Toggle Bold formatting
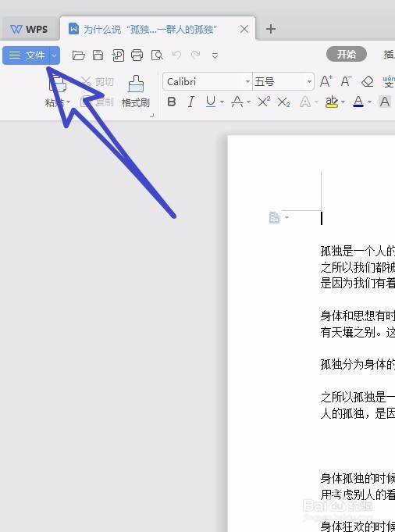395x532 pixels. [x=172, y=102]
